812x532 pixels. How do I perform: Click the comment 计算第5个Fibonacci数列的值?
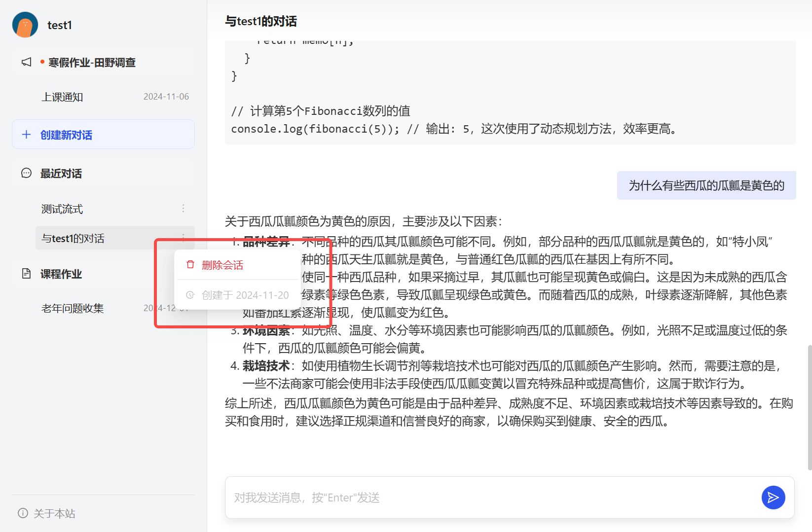point(321,111)
